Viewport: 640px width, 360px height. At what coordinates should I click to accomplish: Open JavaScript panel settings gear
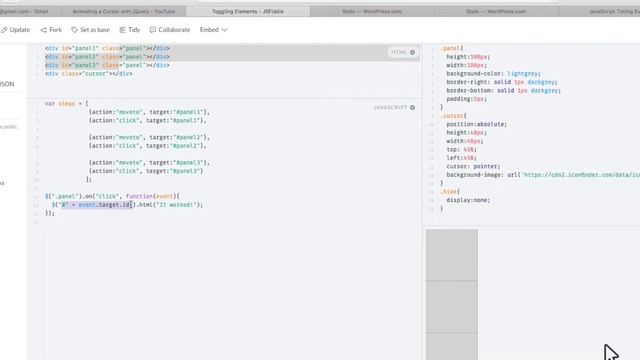coord(413,107)
